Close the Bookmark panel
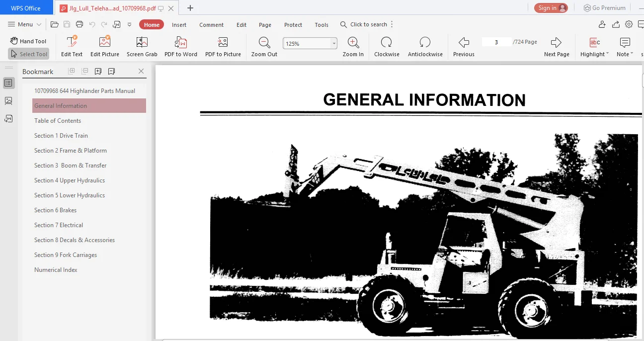 click(x=141, y=71)
